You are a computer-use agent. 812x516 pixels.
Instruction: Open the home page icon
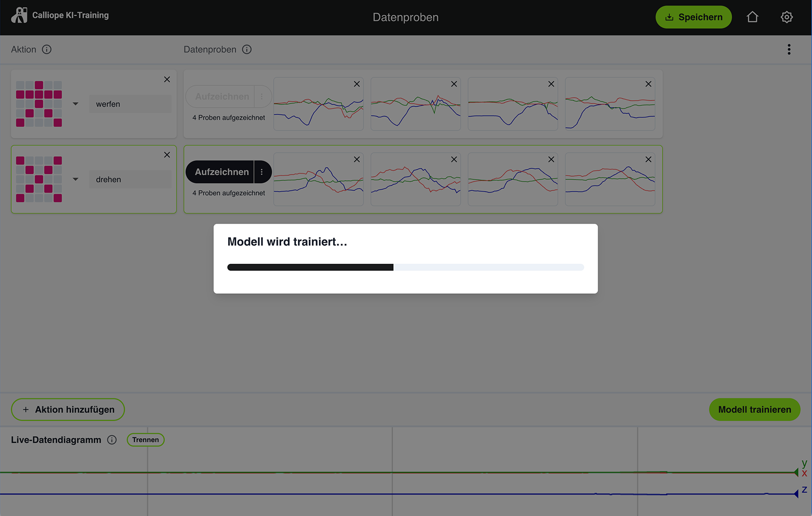pyautogui.click(x=752, y=17)
